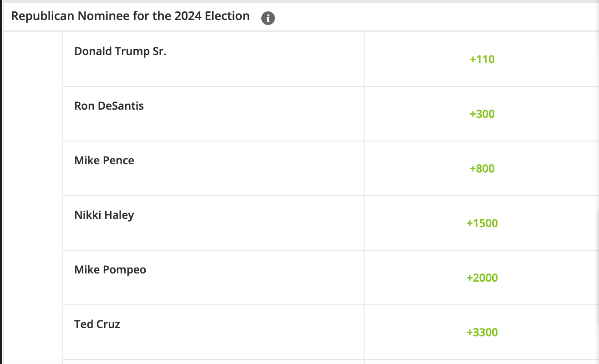Select the Ted Cruz name label

(97, 324)
